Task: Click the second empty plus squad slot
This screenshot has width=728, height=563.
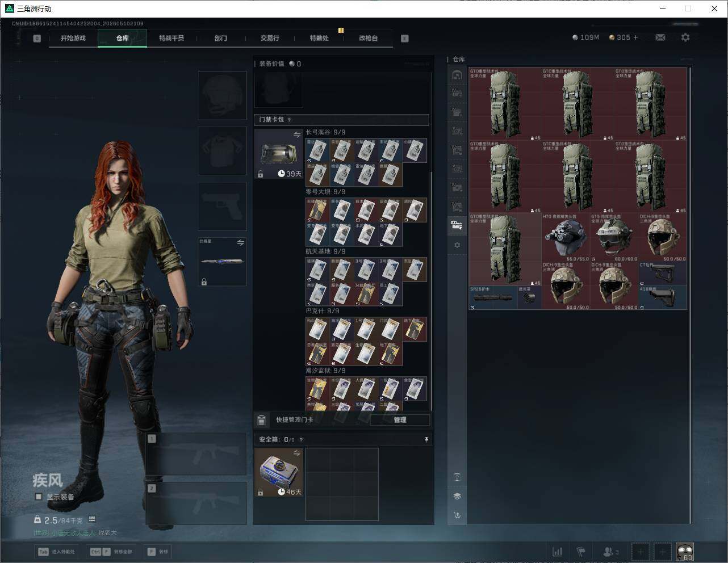Action: (x=662, y=552)
